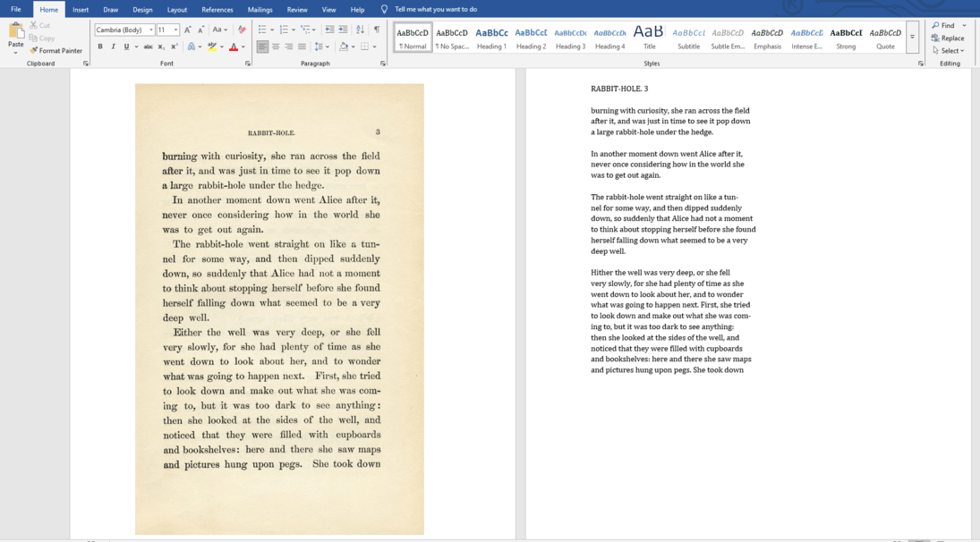This screenshot has width=980, height=542.
Task: Apply superscript formatting
Action: click(x=175, y=47)
